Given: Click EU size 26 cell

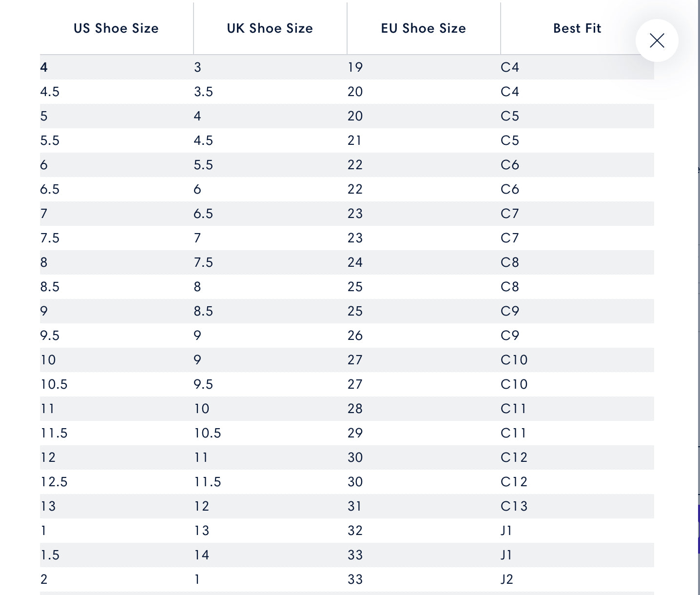Looking at the screenshot, I should [355, 336].
